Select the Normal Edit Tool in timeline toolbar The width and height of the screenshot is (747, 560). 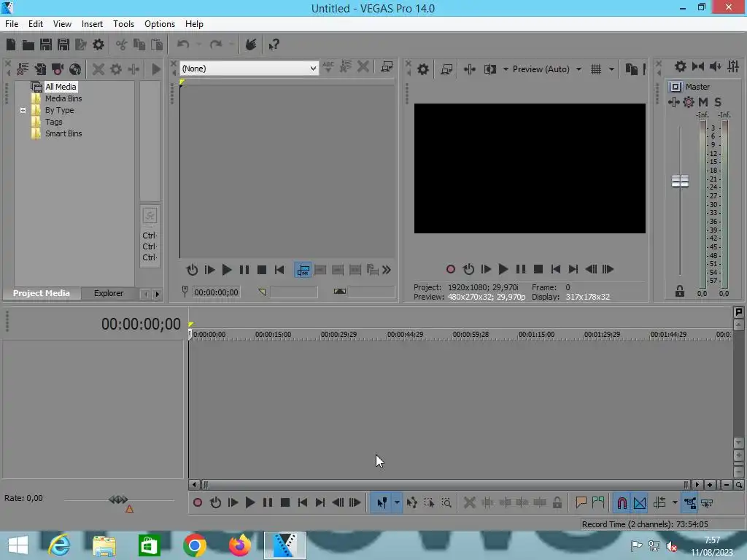[x=382, y=502]
